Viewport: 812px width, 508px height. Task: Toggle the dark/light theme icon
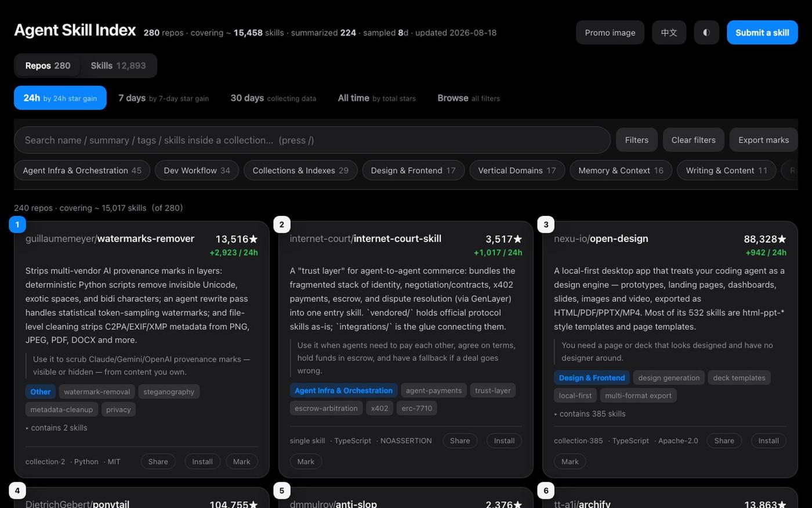pyautogui.click(x=706, y=33)
